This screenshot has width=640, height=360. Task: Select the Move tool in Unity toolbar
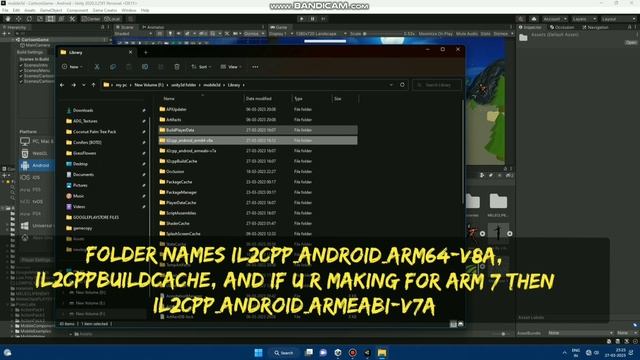(x=18, y=19)
